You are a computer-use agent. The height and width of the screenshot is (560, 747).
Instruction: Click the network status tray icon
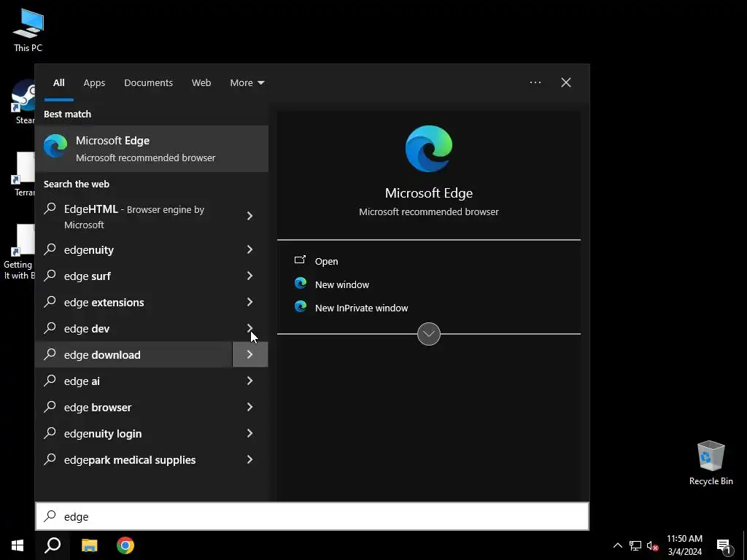tap(635, 545)
